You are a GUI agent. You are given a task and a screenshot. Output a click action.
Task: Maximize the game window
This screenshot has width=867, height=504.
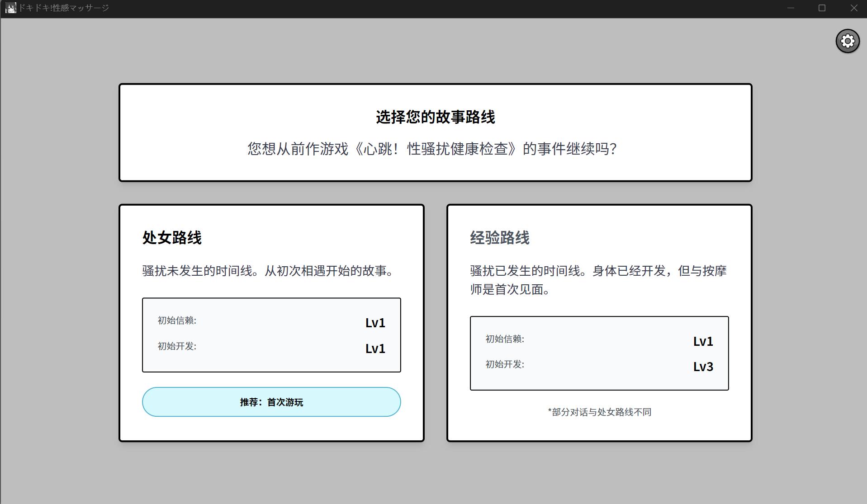click(x=822, y=8)
